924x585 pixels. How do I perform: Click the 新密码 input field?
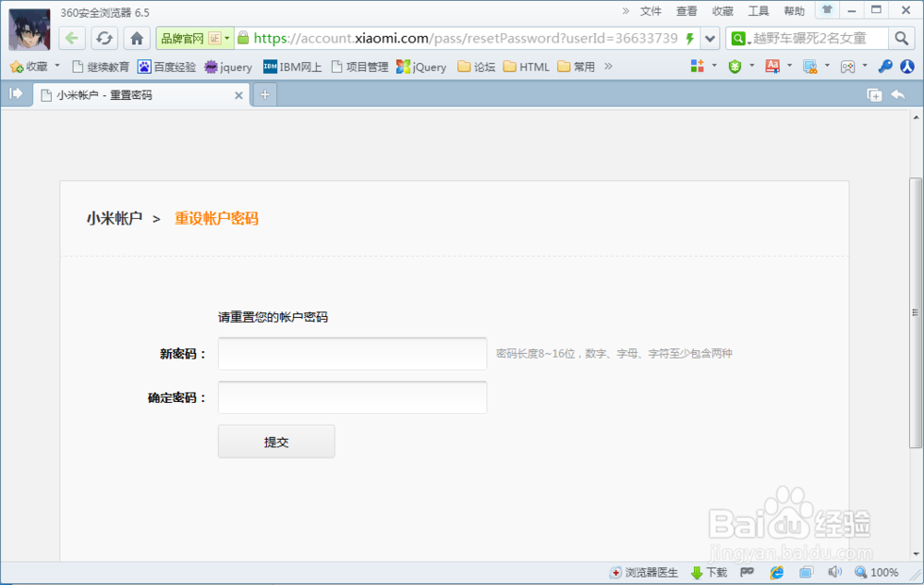tap(352, 353)
